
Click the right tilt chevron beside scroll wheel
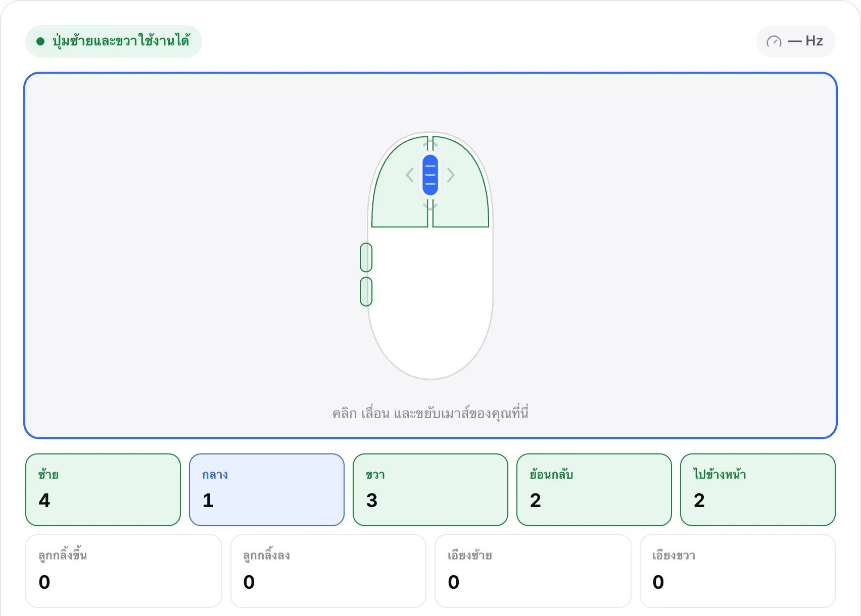(x=451, y=175)
